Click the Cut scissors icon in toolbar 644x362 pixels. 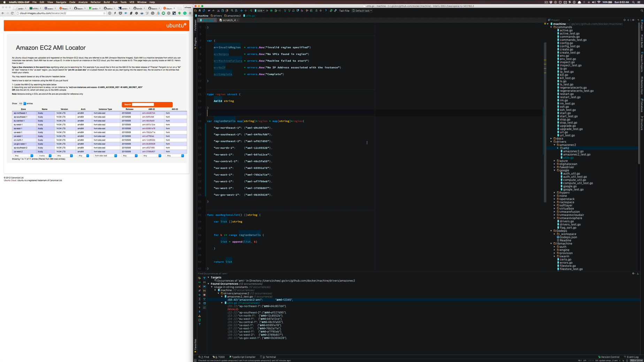click(x=219, y=11)
